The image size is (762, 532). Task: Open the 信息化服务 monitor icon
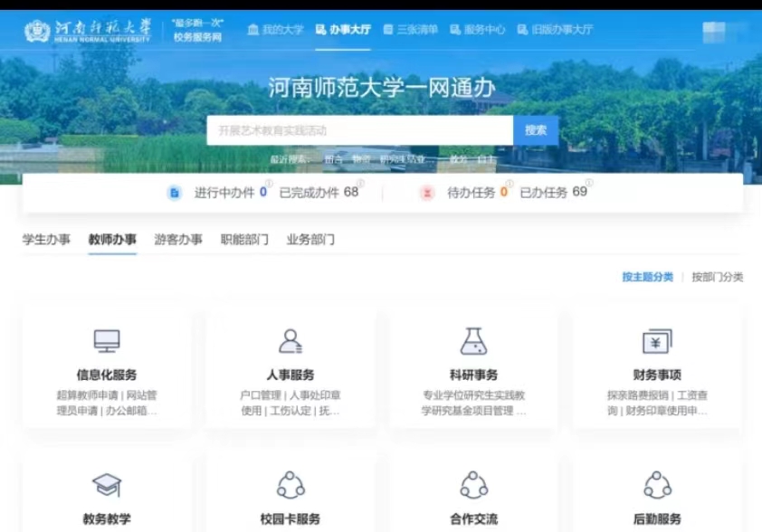pyautogui.click(x=107, y=341)
